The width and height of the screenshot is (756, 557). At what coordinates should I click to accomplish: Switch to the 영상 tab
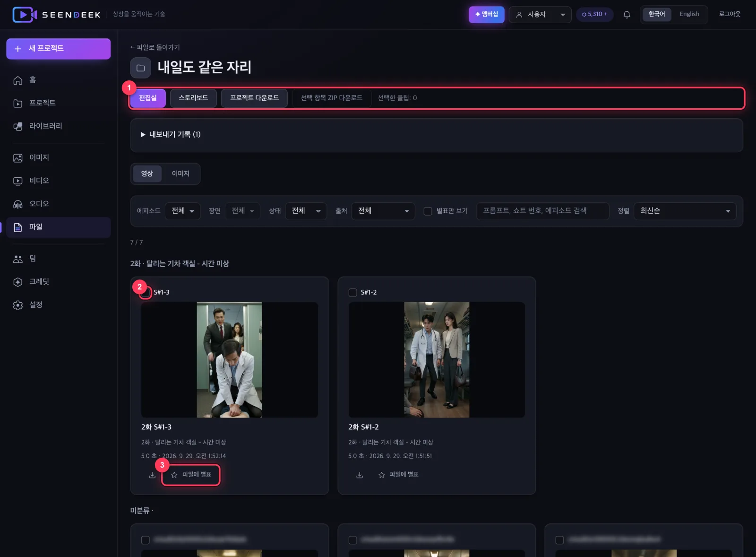point(147,174)
